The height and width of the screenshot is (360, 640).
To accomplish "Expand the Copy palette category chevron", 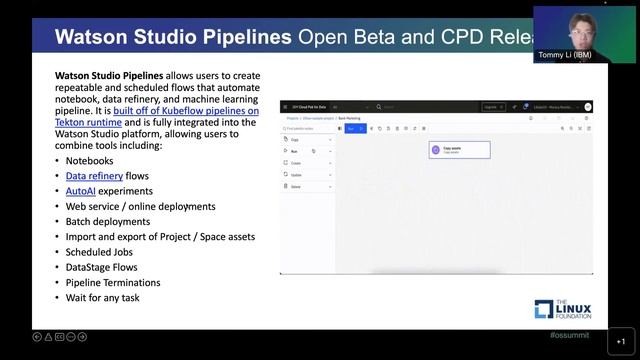I will (x=330, y=140).
